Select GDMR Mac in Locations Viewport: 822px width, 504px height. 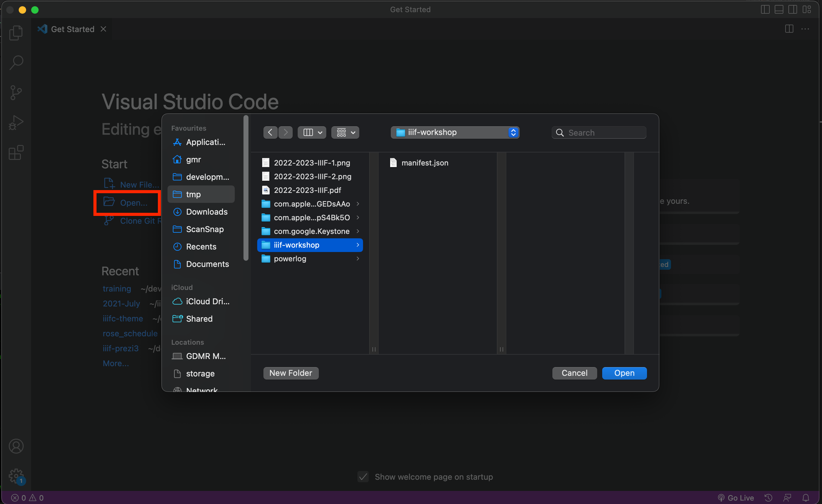pyautogui.click(x=201, y=356)
